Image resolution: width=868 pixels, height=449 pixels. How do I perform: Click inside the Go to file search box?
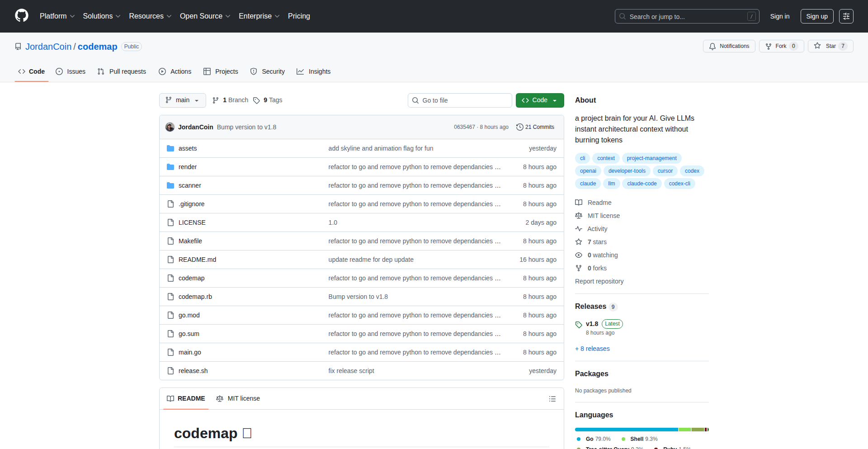click(460, 100)
